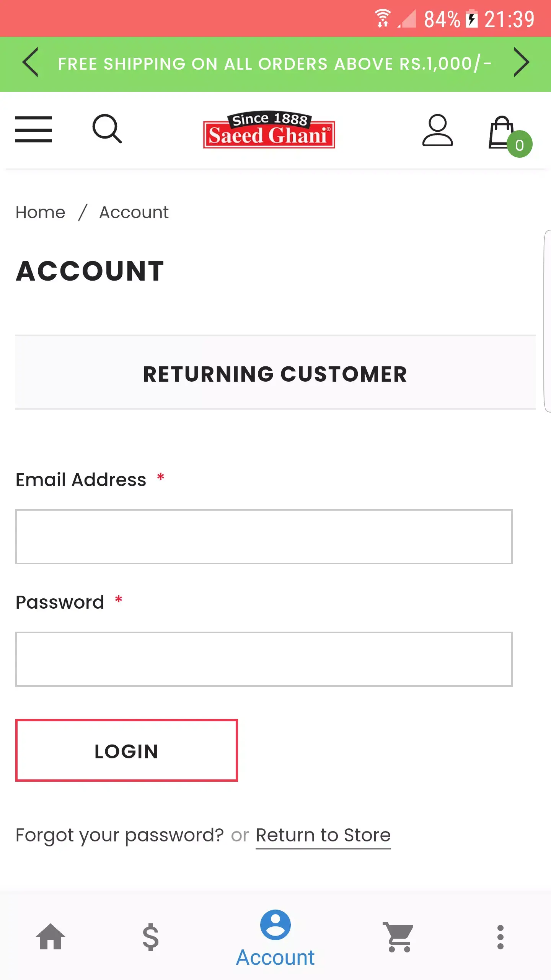Go to Home in bottom navigation
The height and width of the screenshot is (980, 551).
[51, 937]
